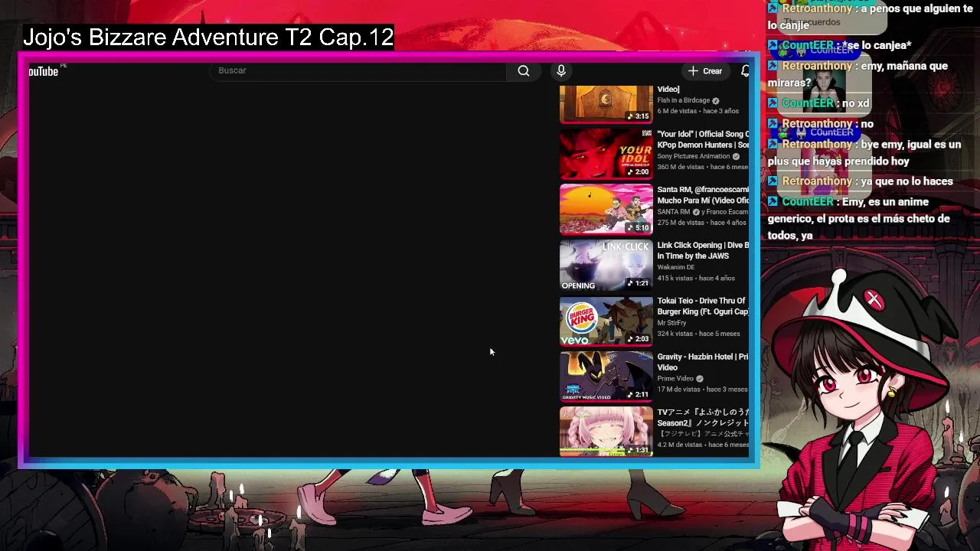Open the "Your Idol" video thumbnail
Viewport: 980px width, 551px height.
pyautogui.click(x=606, y=153)
